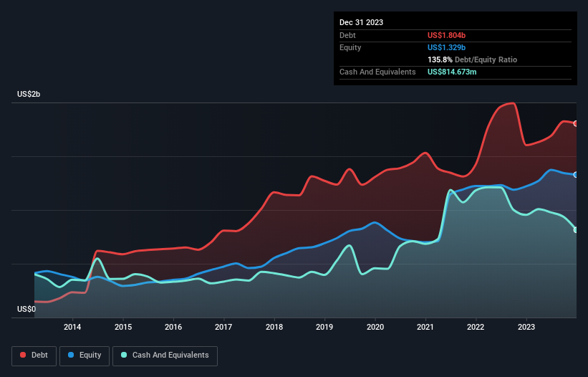
Task: Click the Equity row label in tooltip
Action: click(x=350, y=47)
